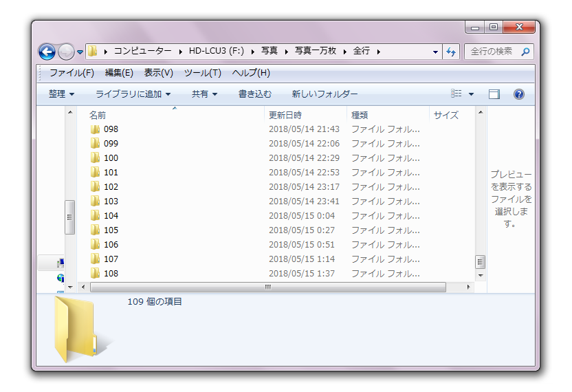The width and height of the screenshot is (572, 392).
Task: Select folder icon of 098
Action: [95, 129]
